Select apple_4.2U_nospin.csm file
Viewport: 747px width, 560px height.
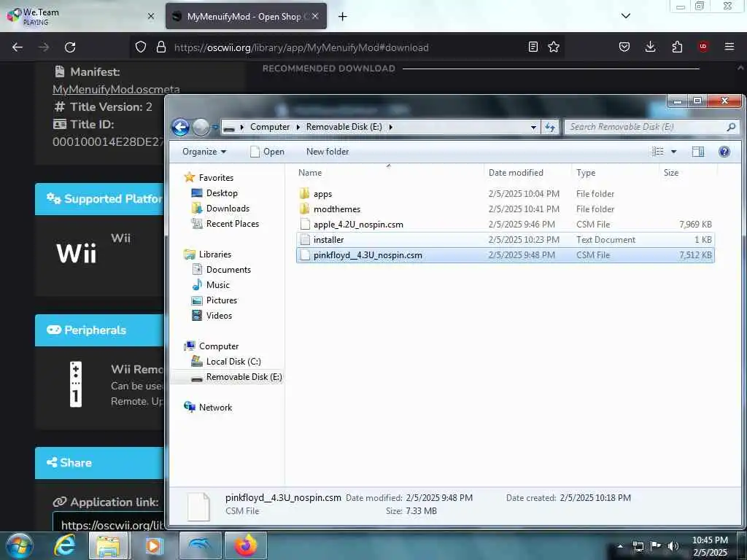(x=505, y=225)
